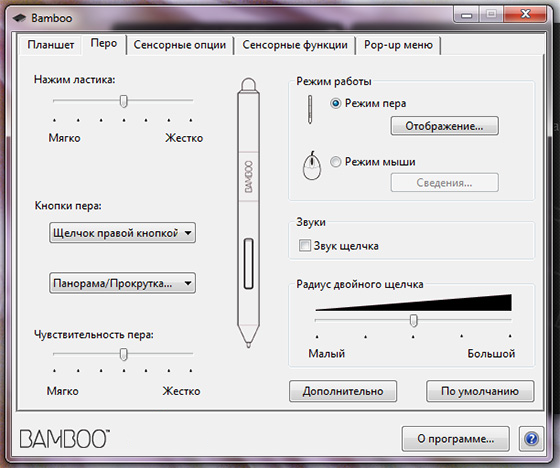The image size is (560, 468).
Task: Click the По умолчанию button
Action: [480, 391]
